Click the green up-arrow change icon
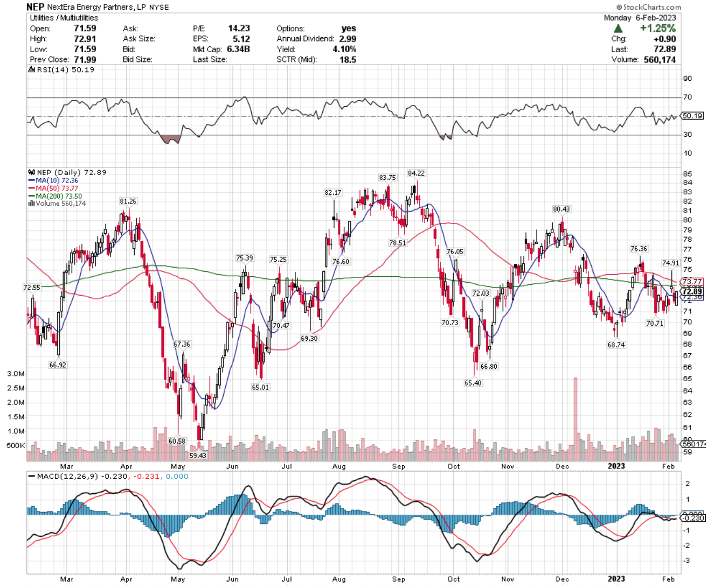The width and height of the screenshot is (721, 588). 618,29
